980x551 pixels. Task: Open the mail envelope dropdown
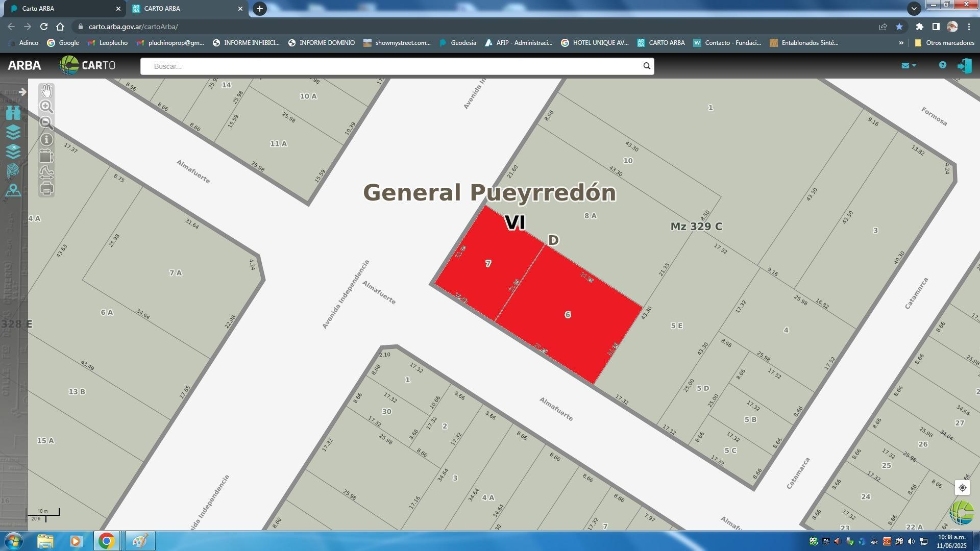coord(909,65)
